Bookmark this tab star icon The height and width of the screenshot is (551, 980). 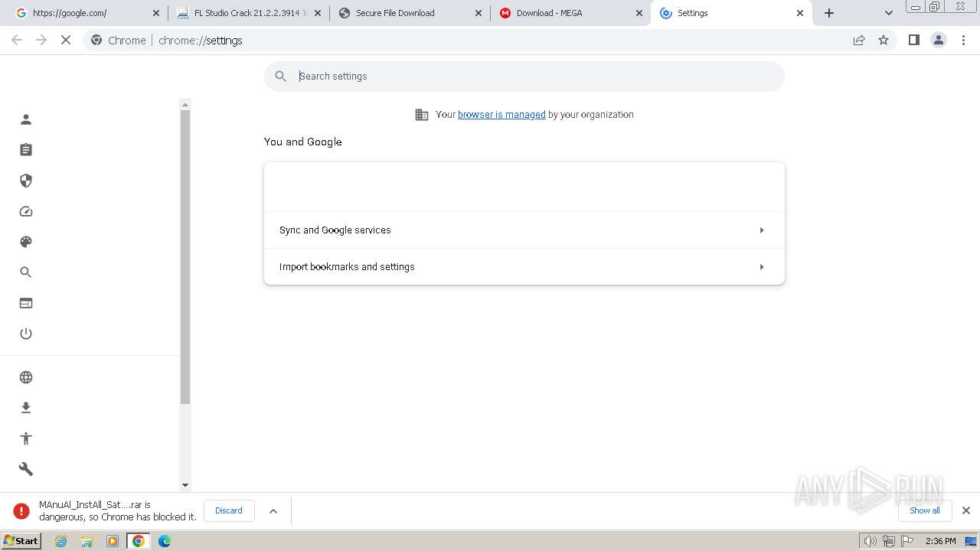click(884, 40)
